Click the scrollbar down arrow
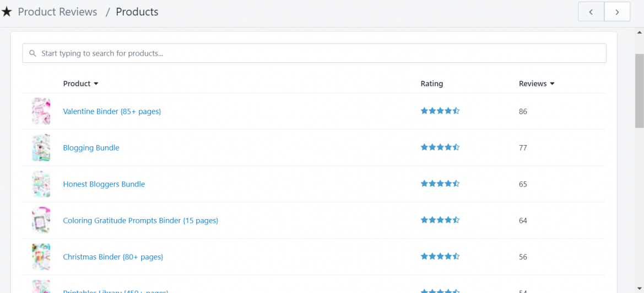The height and width of the screenshot is (293, 644). (640, 289)
